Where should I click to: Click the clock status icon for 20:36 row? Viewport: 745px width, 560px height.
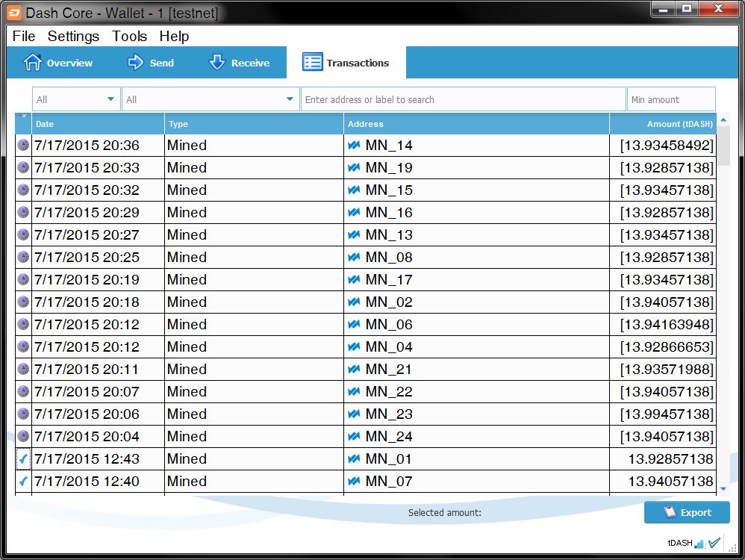point(23,145)
